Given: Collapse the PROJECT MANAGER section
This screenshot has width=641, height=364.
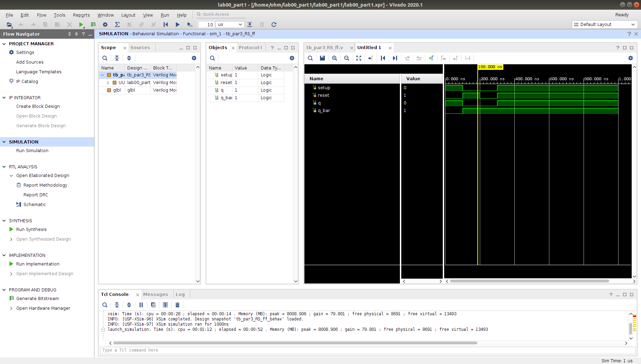Looking at the screenshot, I should [4, 44].
